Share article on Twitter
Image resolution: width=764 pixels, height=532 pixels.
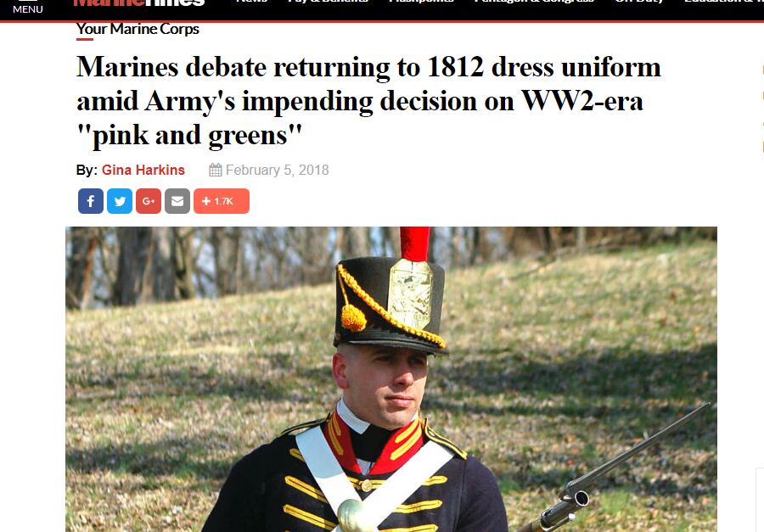(x=120, y=201)
